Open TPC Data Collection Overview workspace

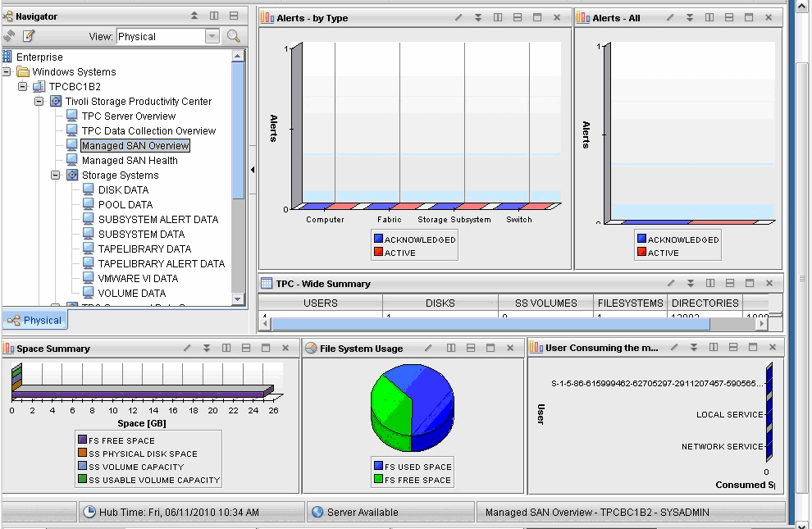click(148, 131)
